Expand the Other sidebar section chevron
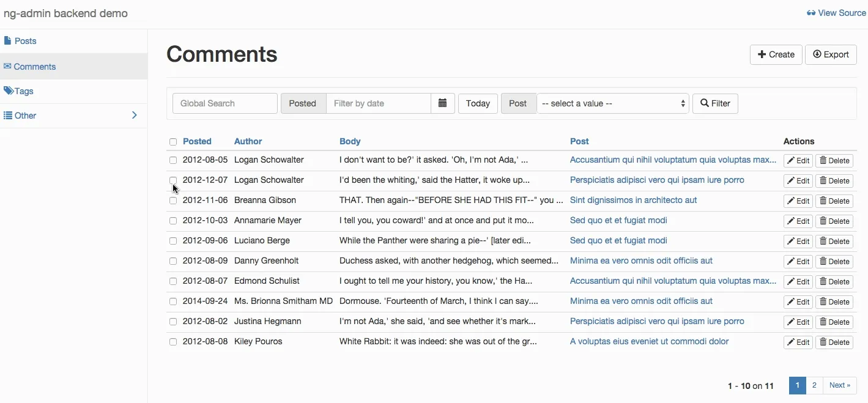The image size is (868, 403). (134, 115)
